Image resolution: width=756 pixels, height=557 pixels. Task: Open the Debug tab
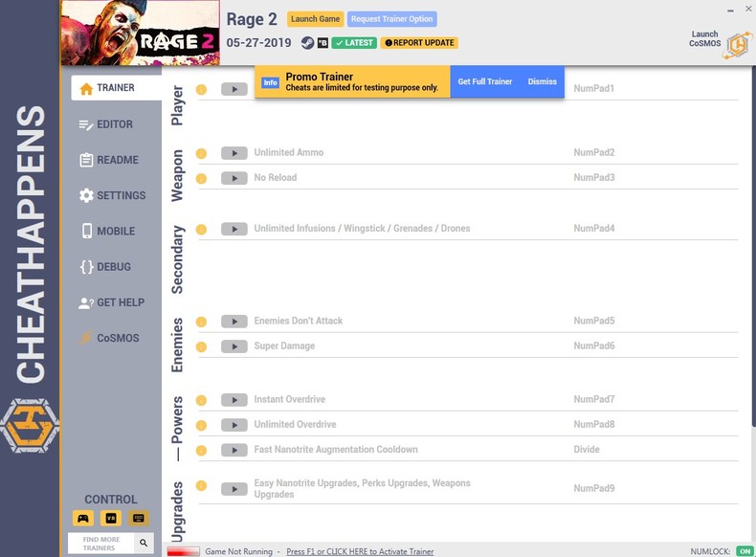tap(106, 267)
